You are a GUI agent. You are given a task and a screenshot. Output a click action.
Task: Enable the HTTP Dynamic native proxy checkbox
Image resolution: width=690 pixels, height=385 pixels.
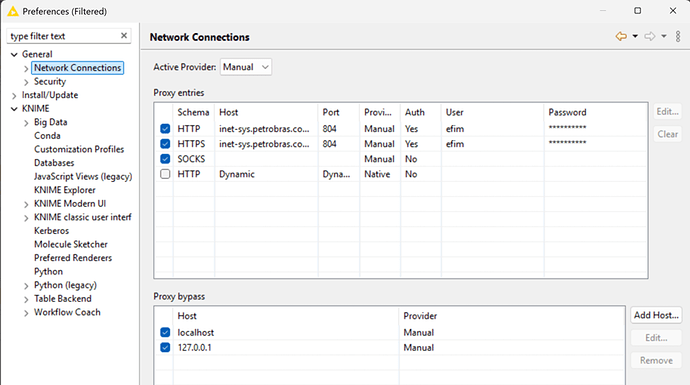165,174
